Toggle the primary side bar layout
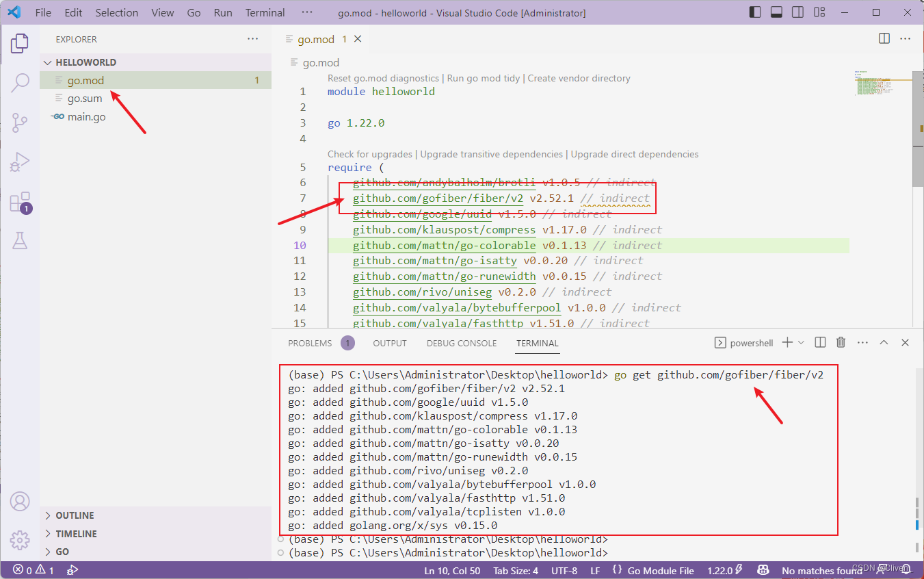This screenshot has height=579, width=924. [x=755, y=12]
